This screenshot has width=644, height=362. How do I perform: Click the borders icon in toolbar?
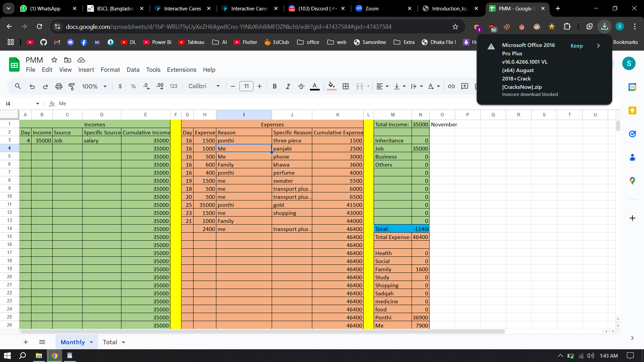345,86
